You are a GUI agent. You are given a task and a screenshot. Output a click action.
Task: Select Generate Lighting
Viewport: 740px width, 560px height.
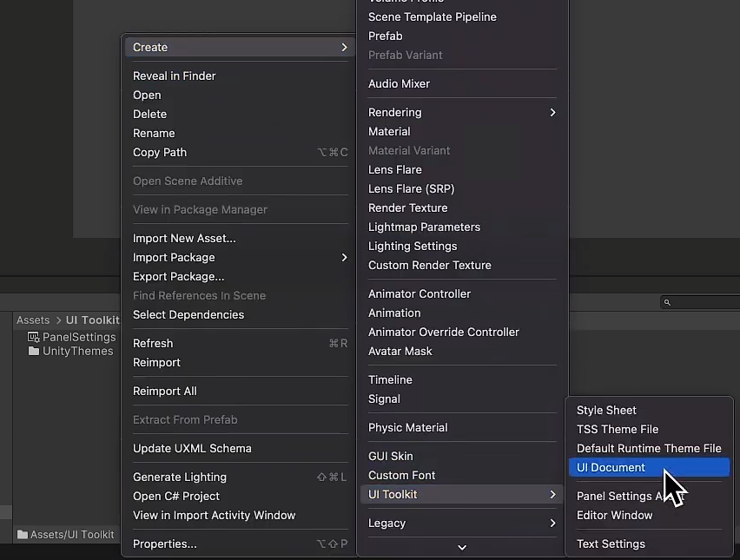(x=241, y=477)
